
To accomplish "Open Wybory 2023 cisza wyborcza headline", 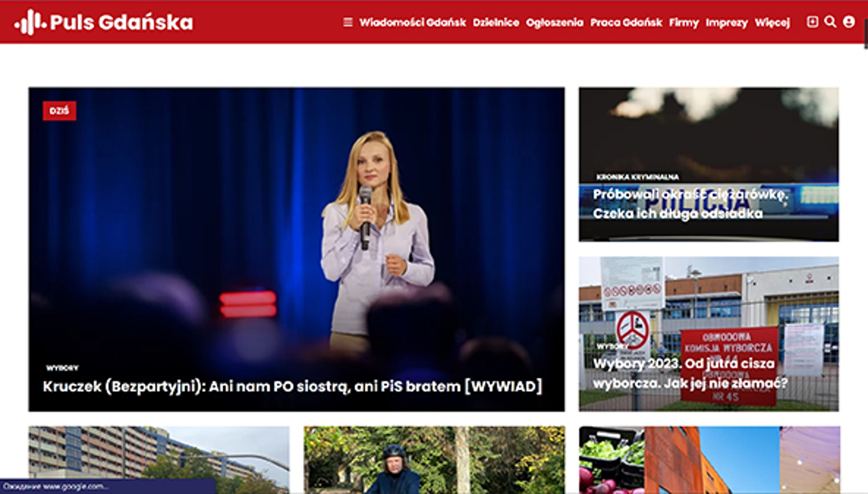I will [690, 373].
